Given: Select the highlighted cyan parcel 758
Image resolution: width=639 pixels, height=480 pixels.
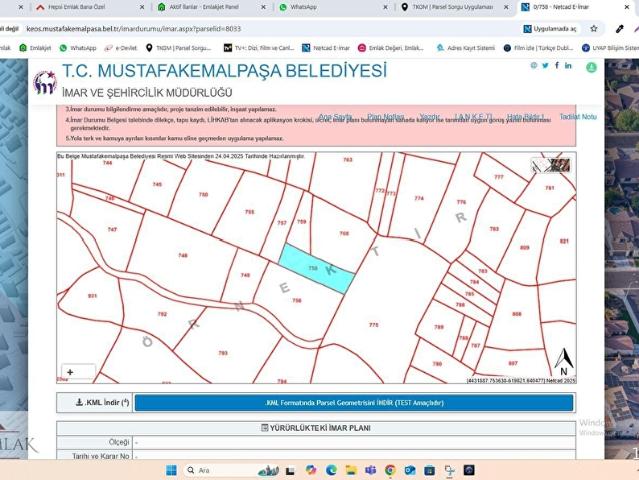Looking at the screenshot, I should (315, 268).
